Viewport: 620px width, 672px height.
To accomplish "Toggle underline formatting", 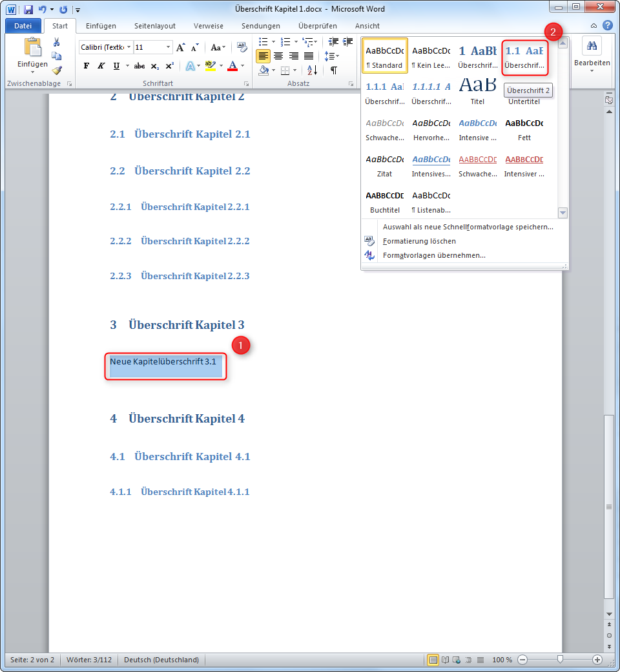I will tap(117, 65).
